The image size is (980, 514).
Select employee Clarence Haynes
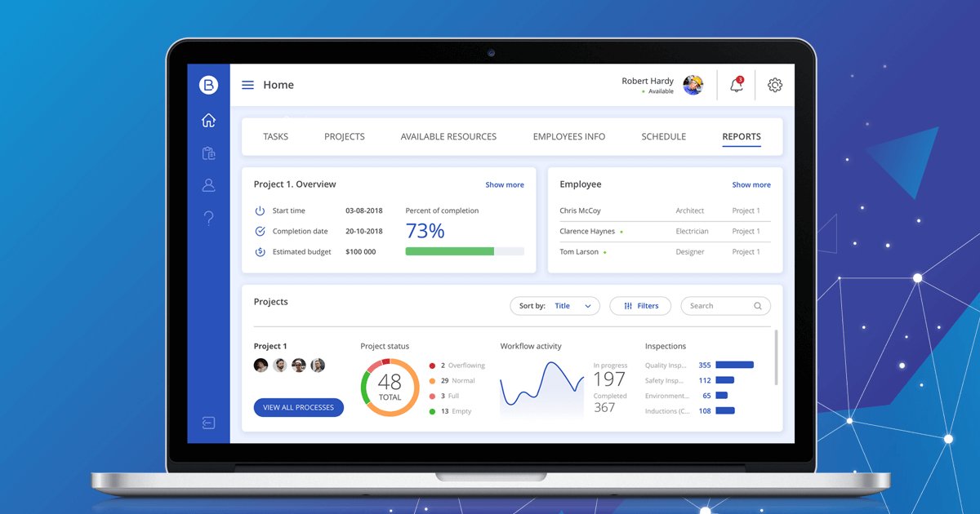pos(665,231)
